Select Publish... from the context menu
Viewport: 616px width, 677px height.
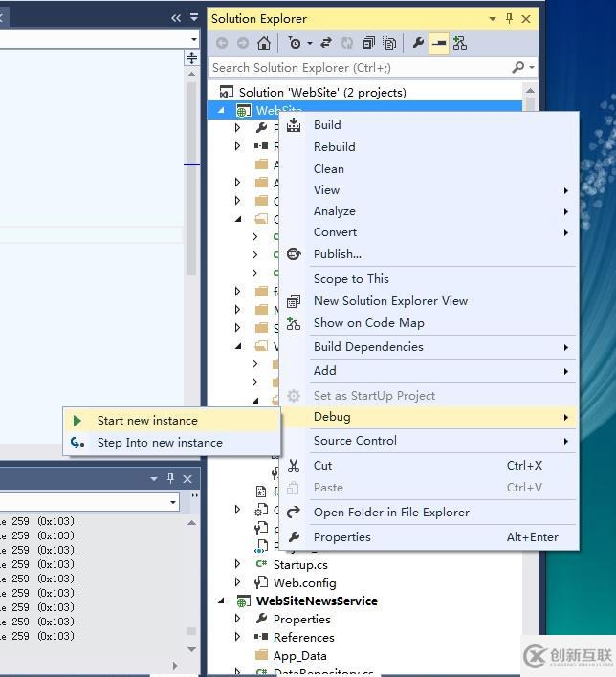pos(337,253)
